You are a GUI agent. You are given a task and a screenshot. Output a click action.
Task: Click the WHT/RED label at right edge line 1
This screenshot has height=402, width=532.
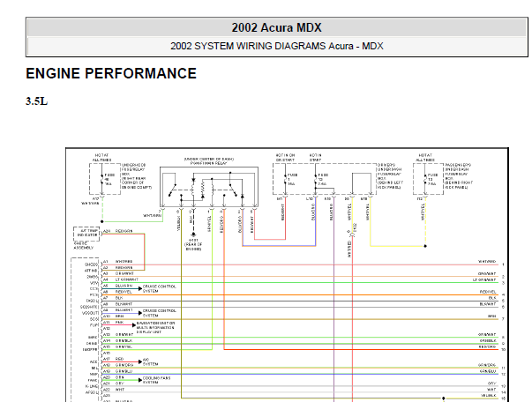(x=487, y=262)
